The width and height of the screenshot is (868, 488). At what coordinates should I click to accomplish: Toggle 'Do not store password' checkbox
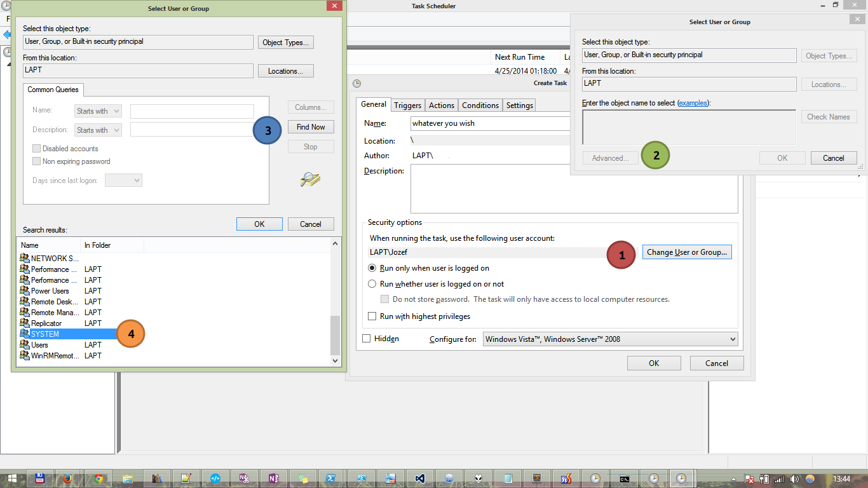click(x=384, y=299)
